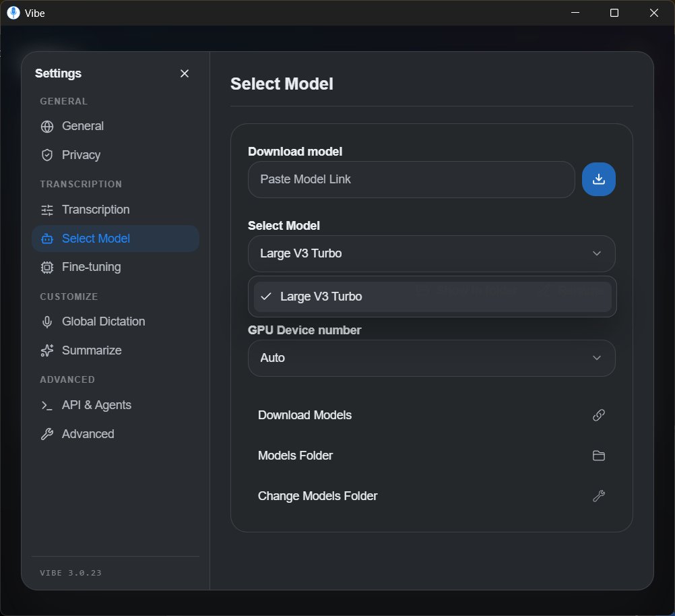Screen dimensions: 675x616
Task: Click the CUSTOMIZE section header
Action: pyautogui.click(x=69, y=297)
